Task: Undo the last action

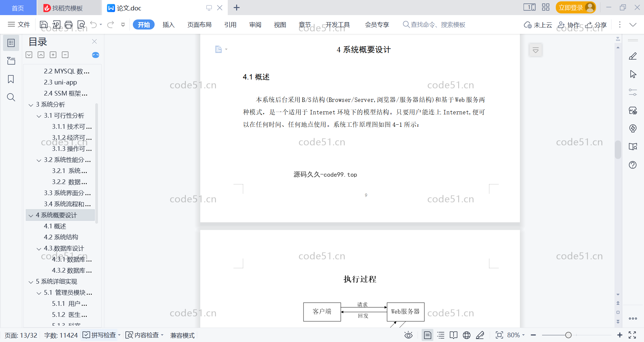Action: (x=94, y=24)
